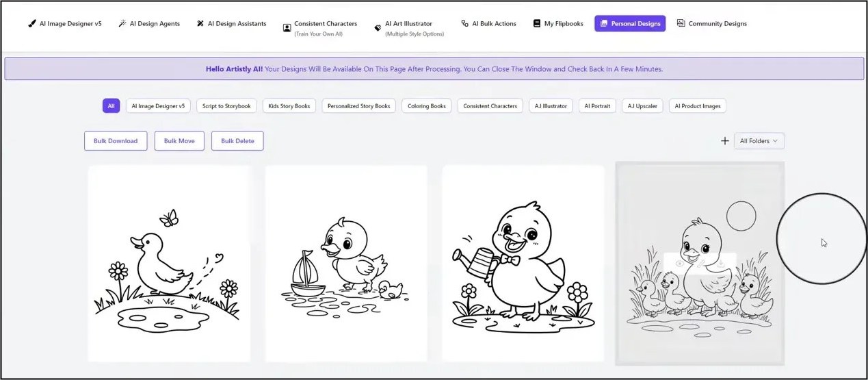Open Consistent Characters (Train Your Own AI)
868x380 pixels.
(x=319, y=27)
